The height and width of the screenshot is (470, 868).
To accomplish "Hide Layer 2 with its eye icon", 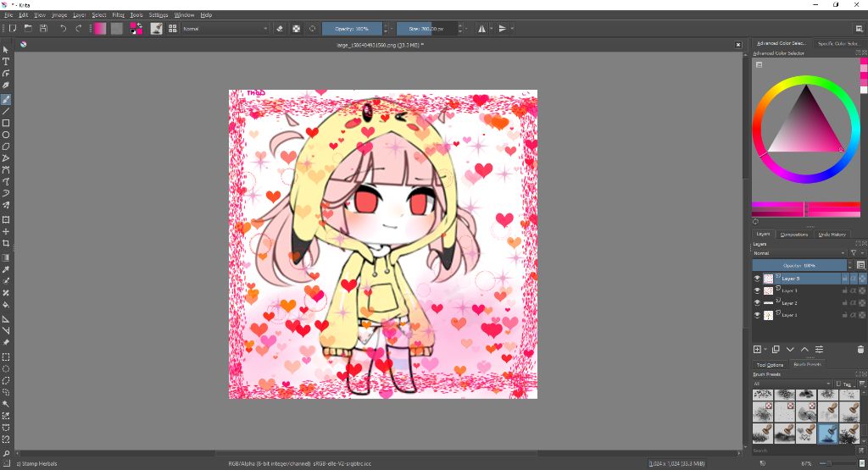I will pos(757,303).
